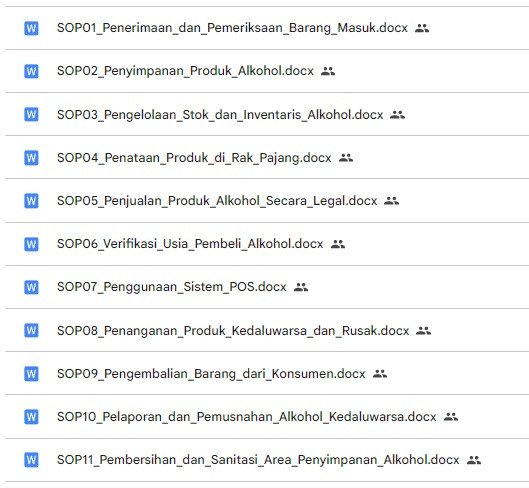This screenshot has width=529, height=488.
Task: Choose SOP10_Pelaporan_dan_Pemusnahan_Alkohol_Kedaluwarsa.docx
Action: click(x=247, y=417)
